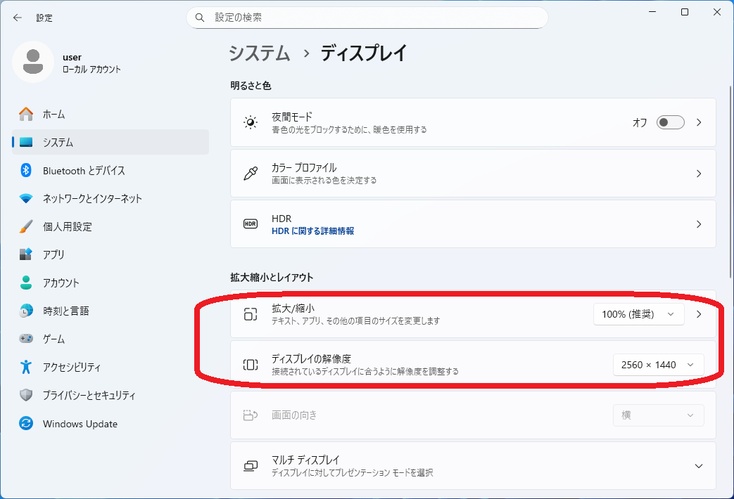Select 時刻と言語 in the sidebar
This screenshot has height=499, width=734.
point(66,311)
